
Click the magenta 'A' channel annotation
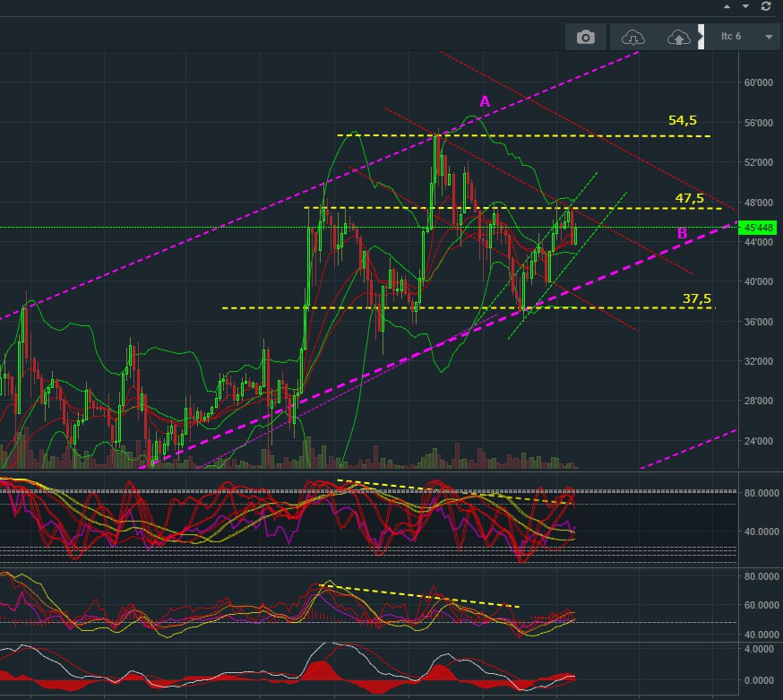coord(485,102)
